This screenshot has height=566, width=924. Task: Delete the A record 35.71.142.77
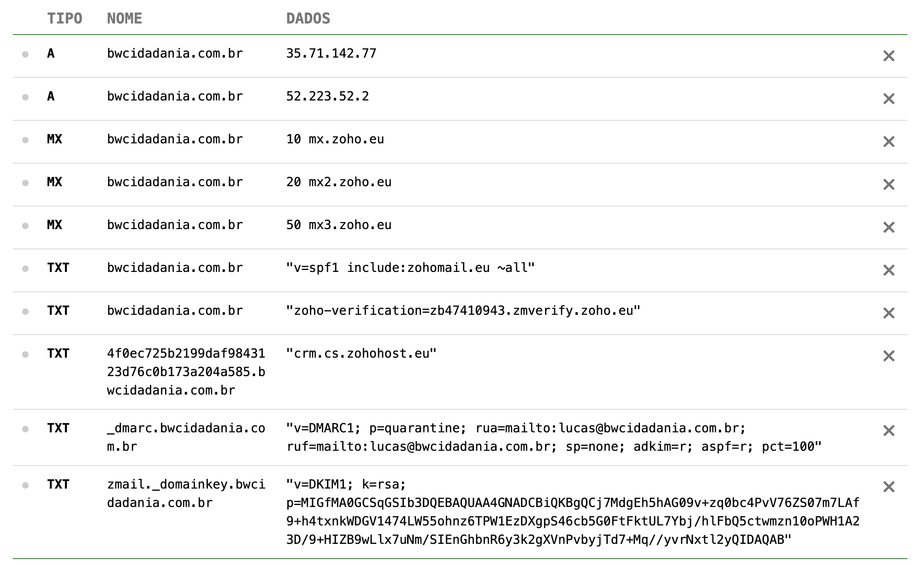pyautogui.click(x=888, y=56)
